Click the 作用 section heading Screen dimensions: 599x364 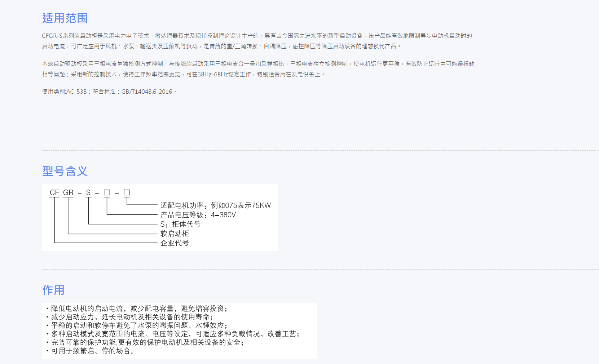coord(53,290)
